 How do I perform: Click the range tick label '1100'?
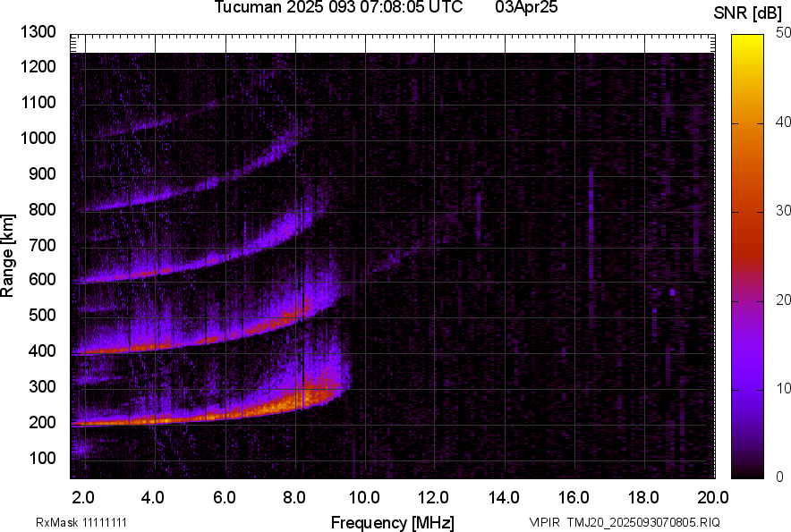point(38,102)
